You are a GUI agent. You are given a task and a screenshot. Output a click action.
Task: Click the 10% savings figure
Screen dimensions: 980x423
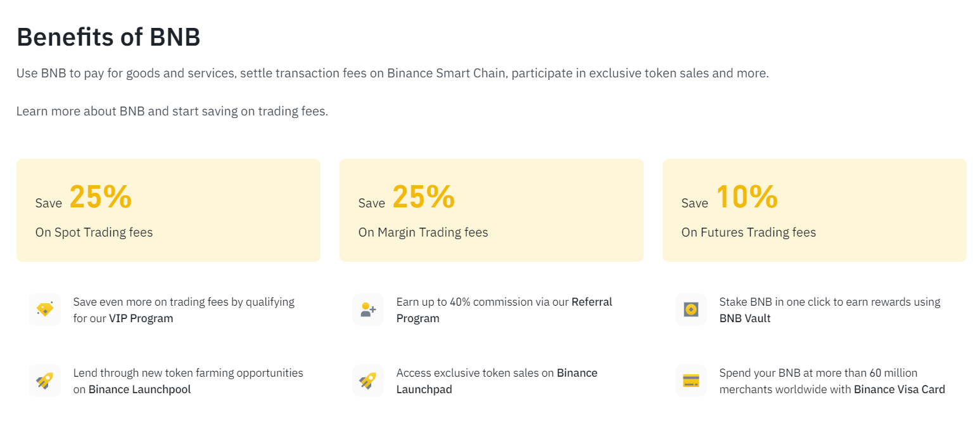point(747,197)
